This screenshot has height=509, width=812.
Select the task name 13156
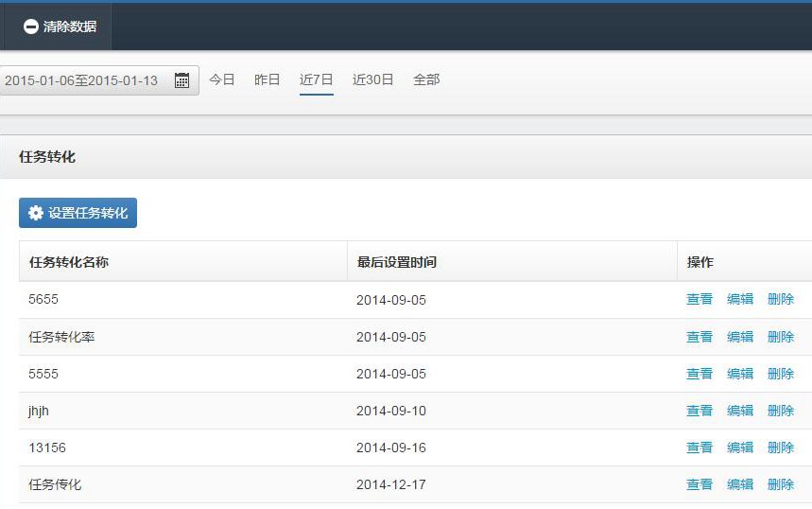(x=47, y=448)
